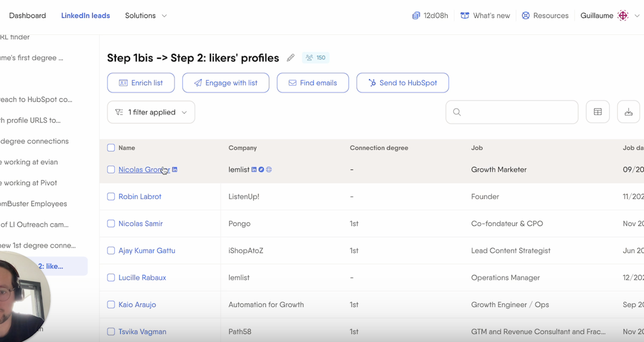Check the Nicolas Gromer row checkbox
The image size is (644, 342).
[111, 169]
